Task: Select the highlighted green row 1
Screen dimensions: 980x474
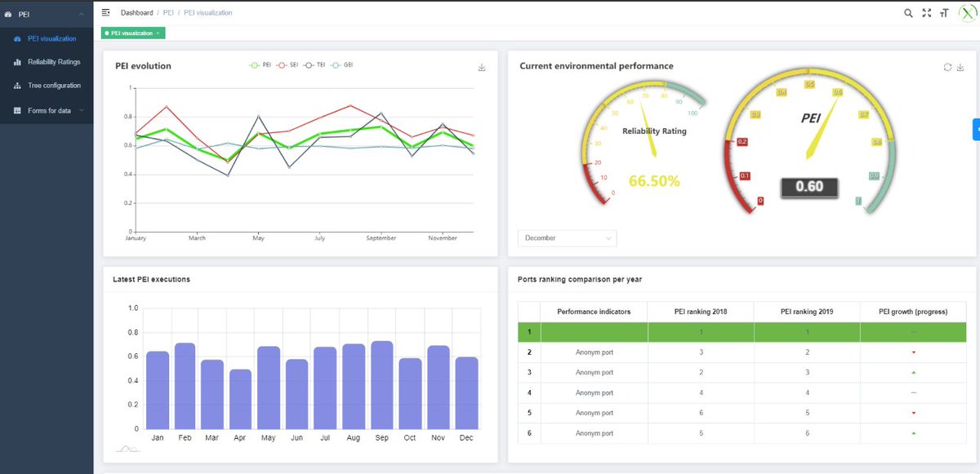Action: (x=742, y=332)
